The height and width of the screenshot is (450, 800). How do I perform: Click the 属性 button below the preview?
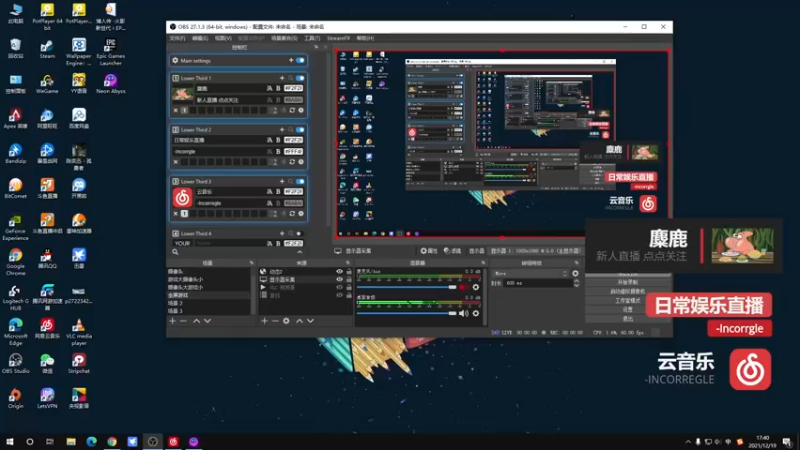coord(429,251)
